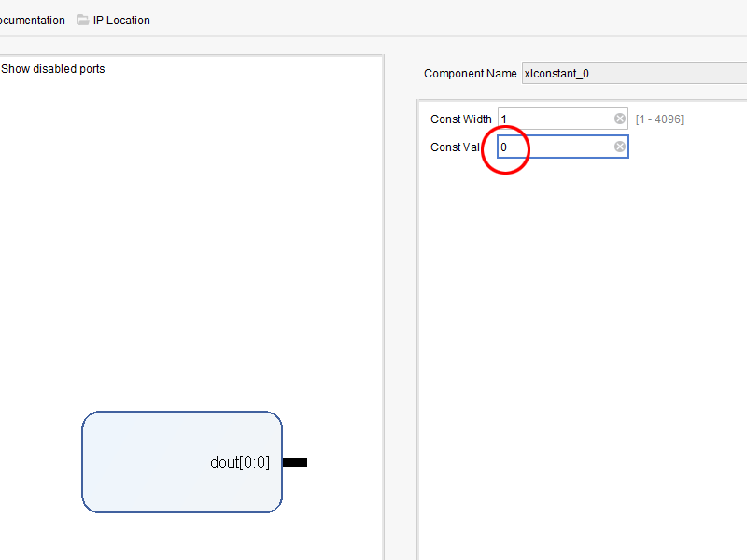
Task: Select the dout[0:0] port label
Action: pyautogui.click(x=240, y=462)
